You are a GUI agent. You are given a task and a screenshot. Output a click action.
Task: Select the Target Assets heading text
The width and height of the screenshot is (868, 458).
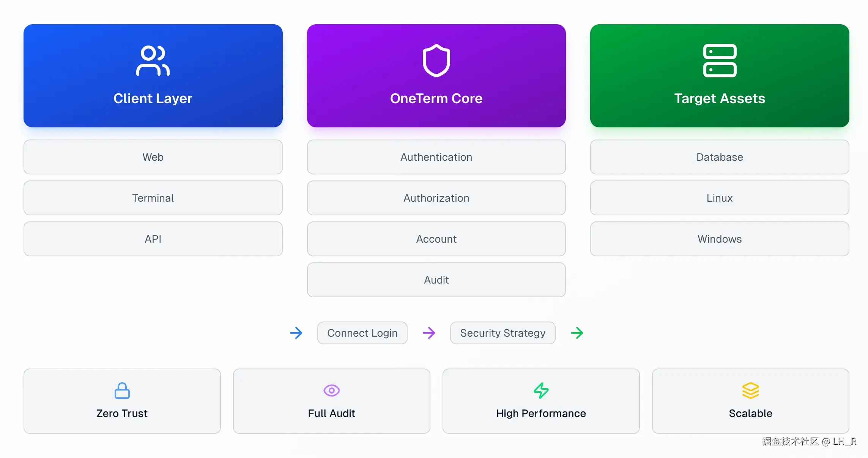click(720, 99)
